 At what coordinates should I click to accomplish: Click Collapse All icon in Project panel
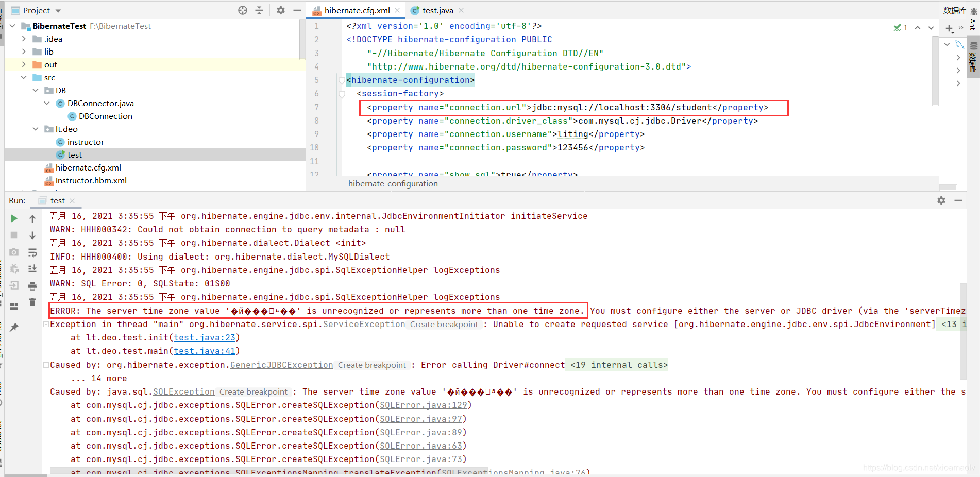[259, 10]
